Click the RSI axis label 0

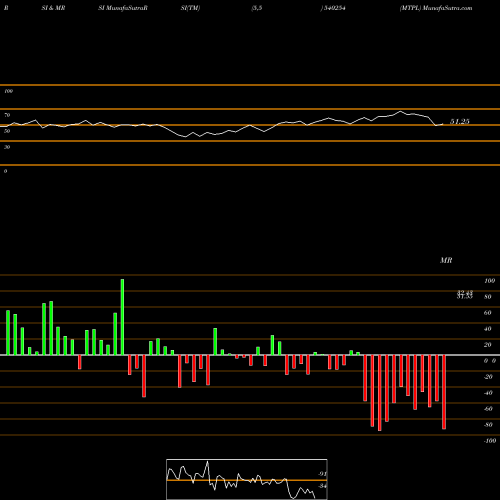[x=5, y=171]
